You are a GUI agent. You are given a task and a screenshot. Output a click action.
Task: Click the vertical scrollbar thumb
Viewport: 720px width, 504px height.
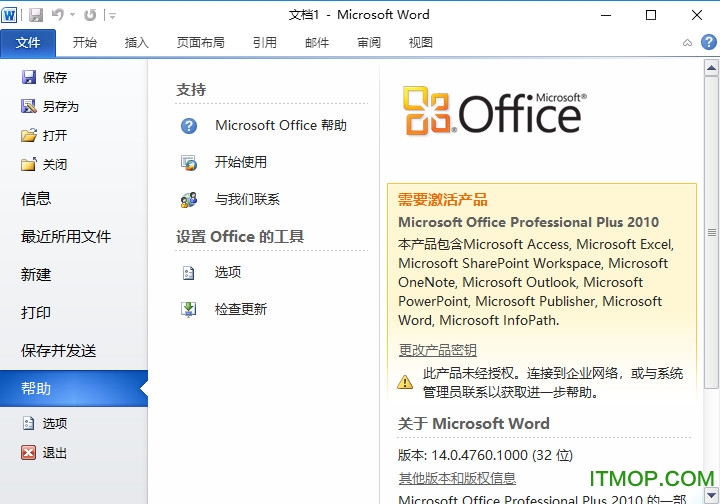pos(711,233)
